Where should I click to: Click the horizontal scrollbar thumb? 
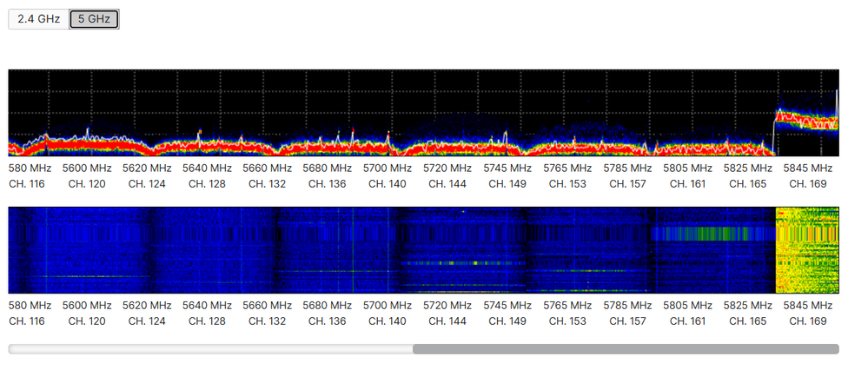coord(626,349)
